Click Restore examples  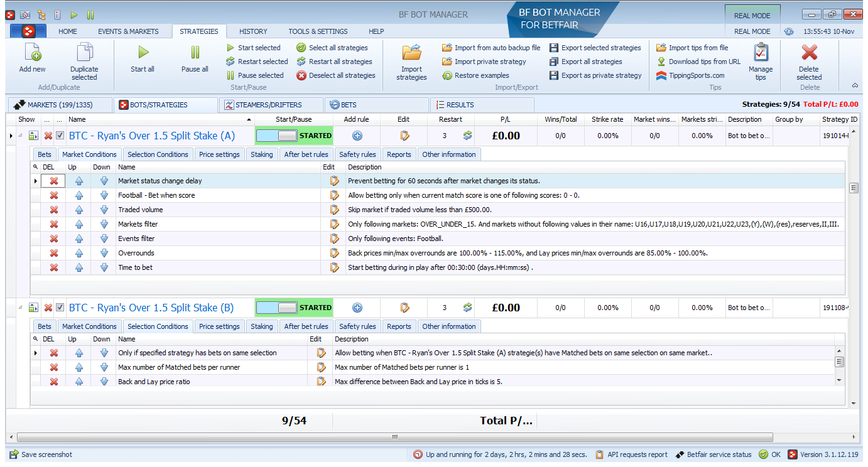coord(475,75)
